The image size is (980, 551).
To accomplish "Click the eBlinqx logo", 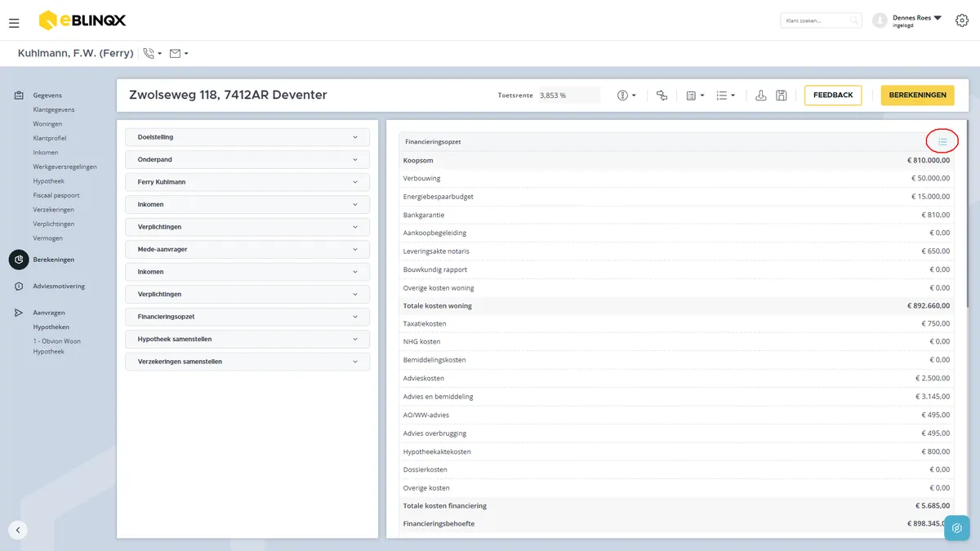I will pos(82,20).
